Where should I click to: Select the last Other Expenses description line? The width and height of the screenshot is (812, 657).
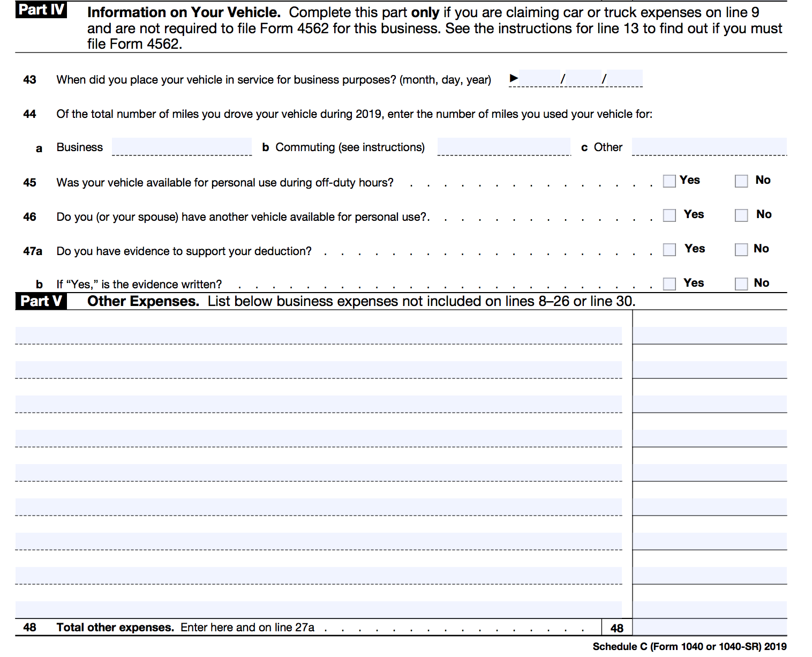coord(319,609)
